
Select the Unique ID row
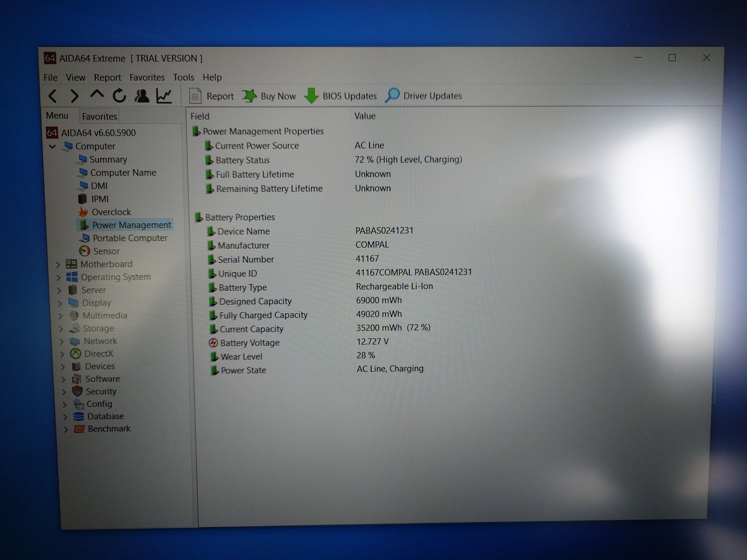coord(340,273)
